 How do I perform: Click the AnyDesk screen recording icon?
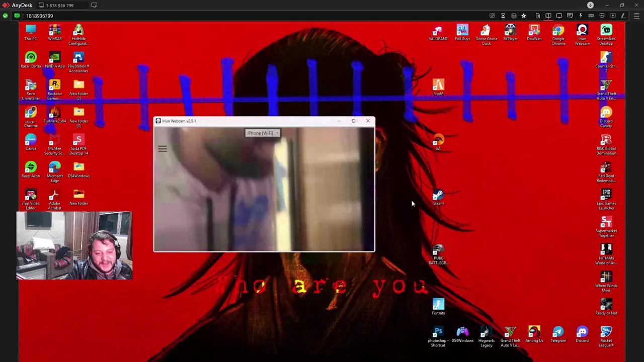coord(612,16)
